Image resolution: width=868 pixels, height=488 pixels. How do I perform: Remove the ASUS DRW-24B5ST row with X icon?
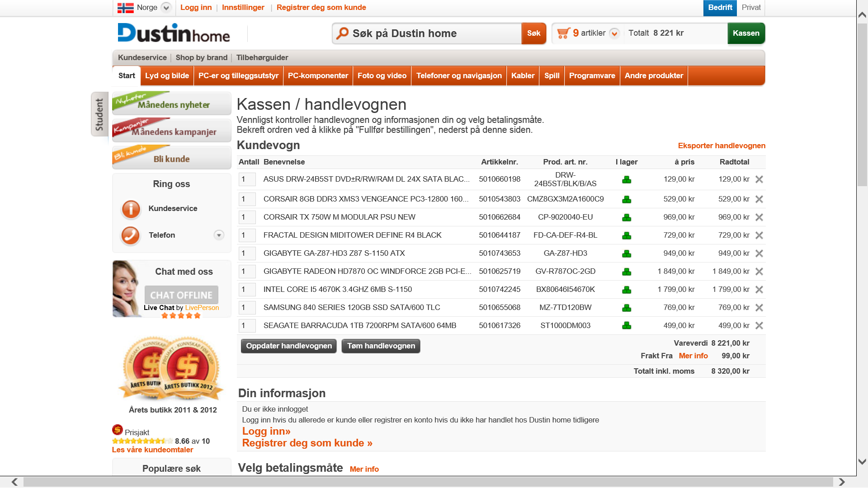pos(759,179)
